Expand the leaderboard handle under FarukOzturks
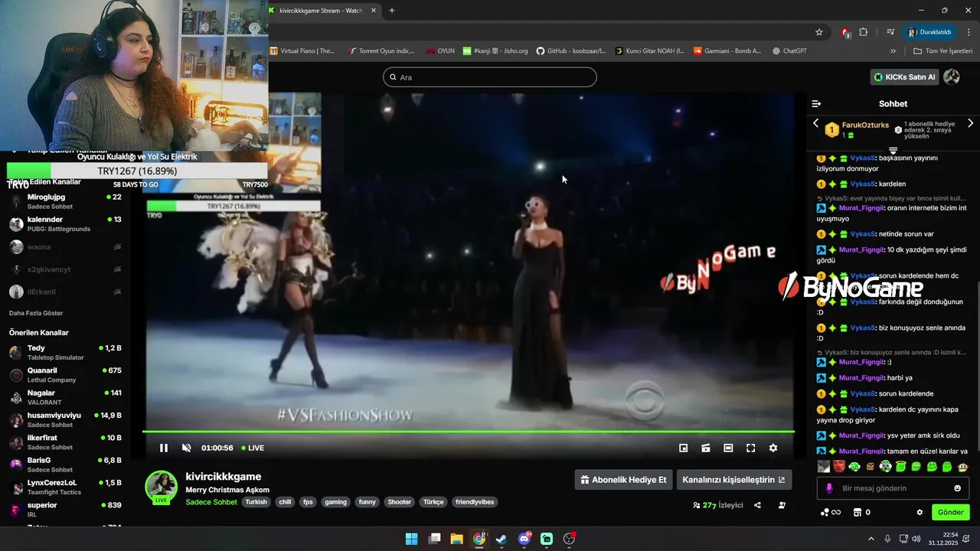980x551 pixels. click(893, 150)
